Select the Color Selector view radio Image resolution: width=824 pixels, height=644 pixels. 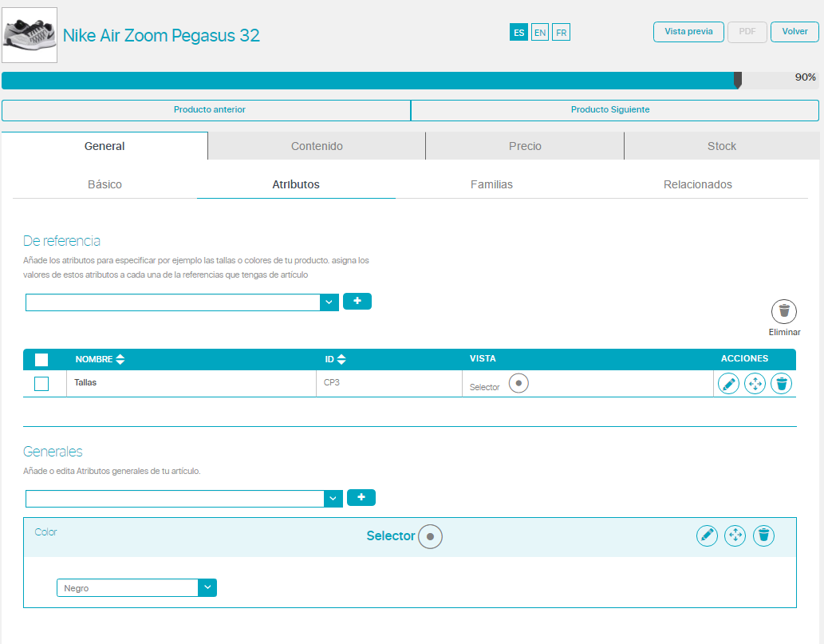click(x=431, y=537)
